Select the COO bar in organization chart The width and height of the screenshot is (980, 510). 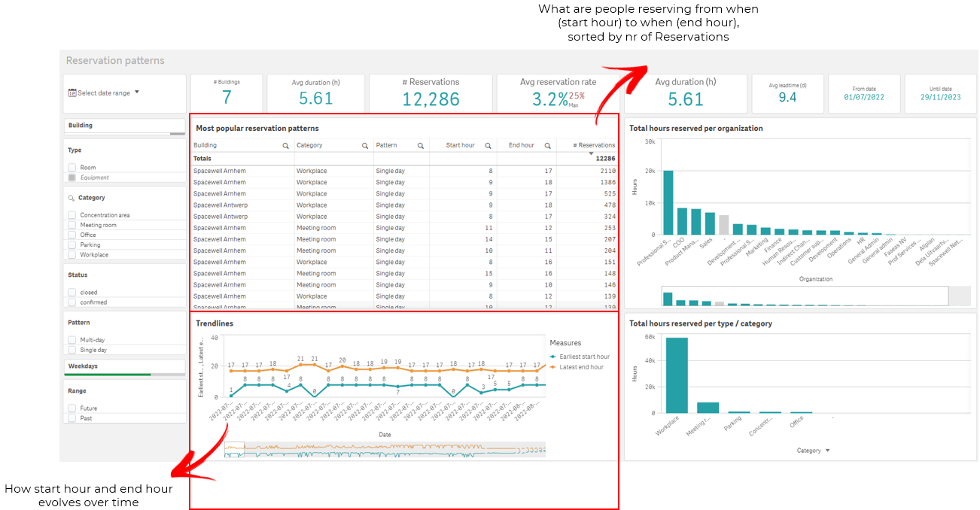coord(682,222)
